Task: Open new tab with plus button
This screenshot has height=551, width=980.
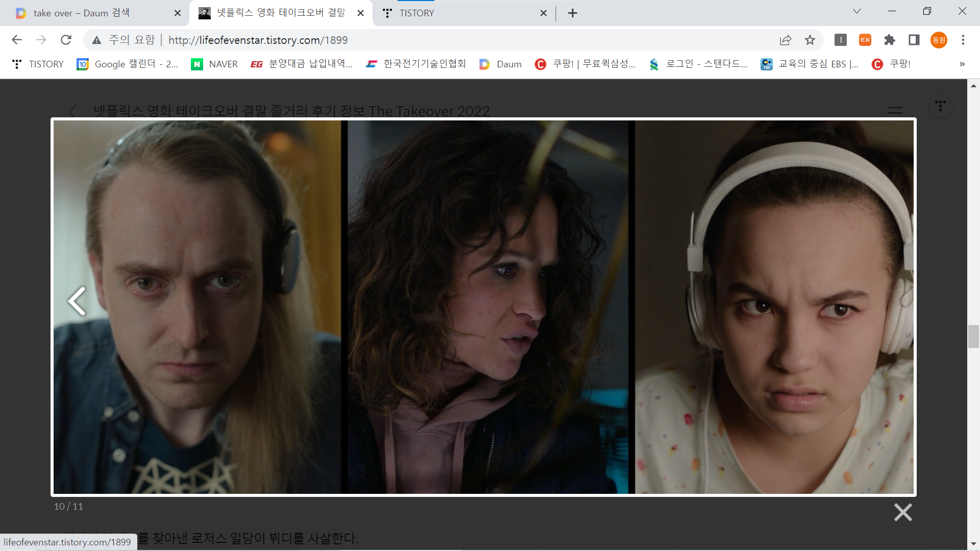Action: [573, 13]
